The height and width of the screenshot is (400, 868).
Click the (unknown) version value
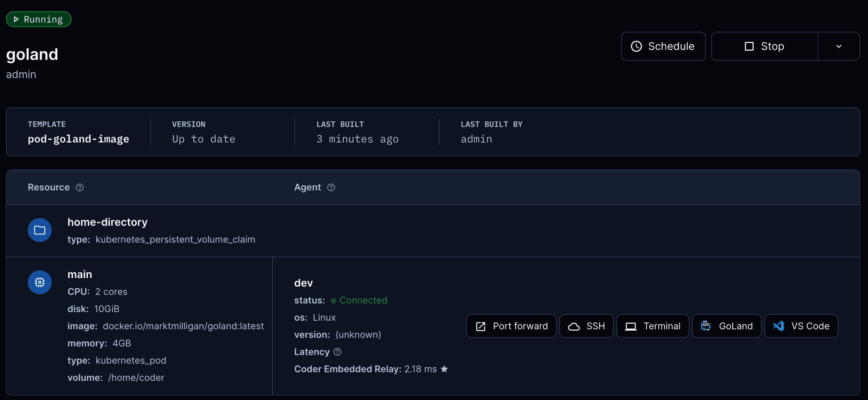tap(358, 335)
